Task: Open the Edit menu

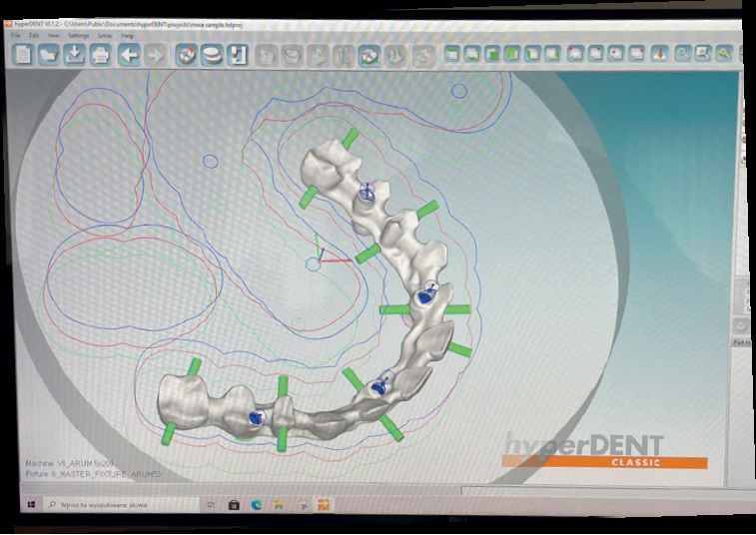Action: click(x=34, y=35)
